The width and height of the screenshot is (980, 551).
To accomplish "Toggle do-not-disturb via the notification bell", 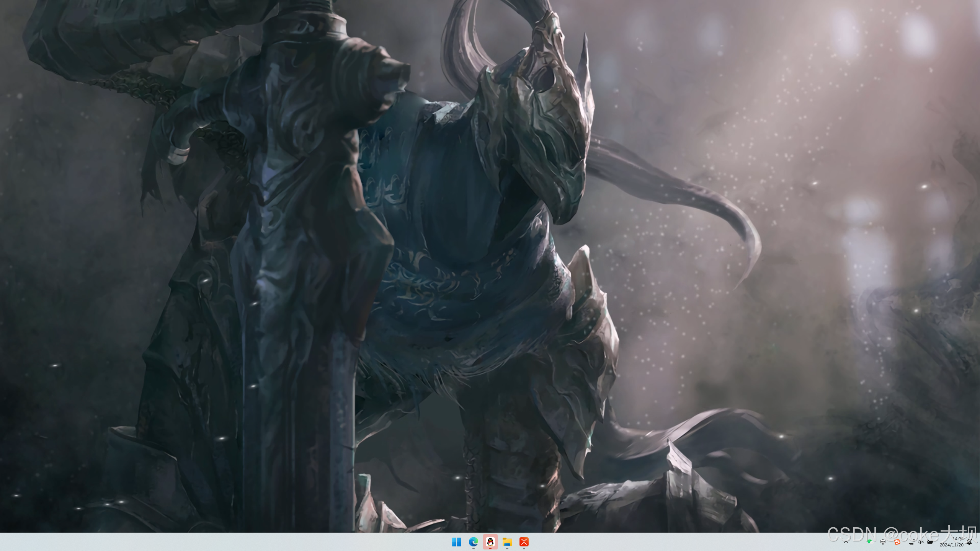I will point(969,542).
